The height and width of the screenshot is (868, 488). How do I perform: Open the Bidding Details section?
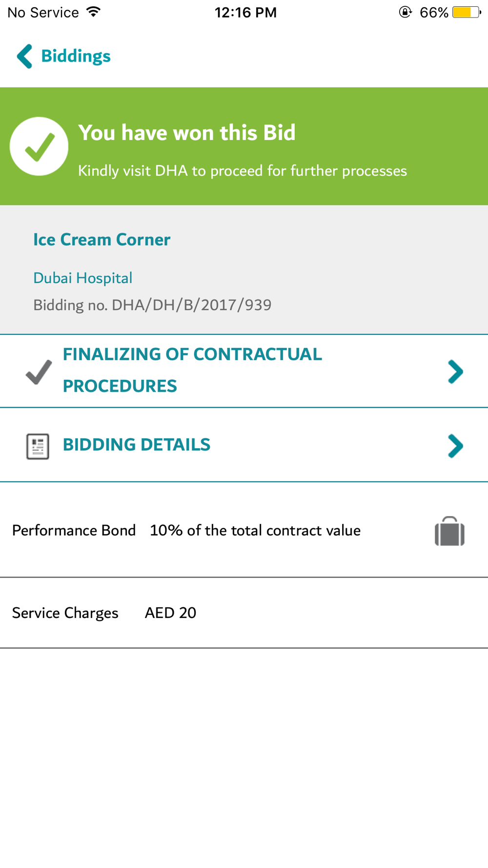[244, 445]
